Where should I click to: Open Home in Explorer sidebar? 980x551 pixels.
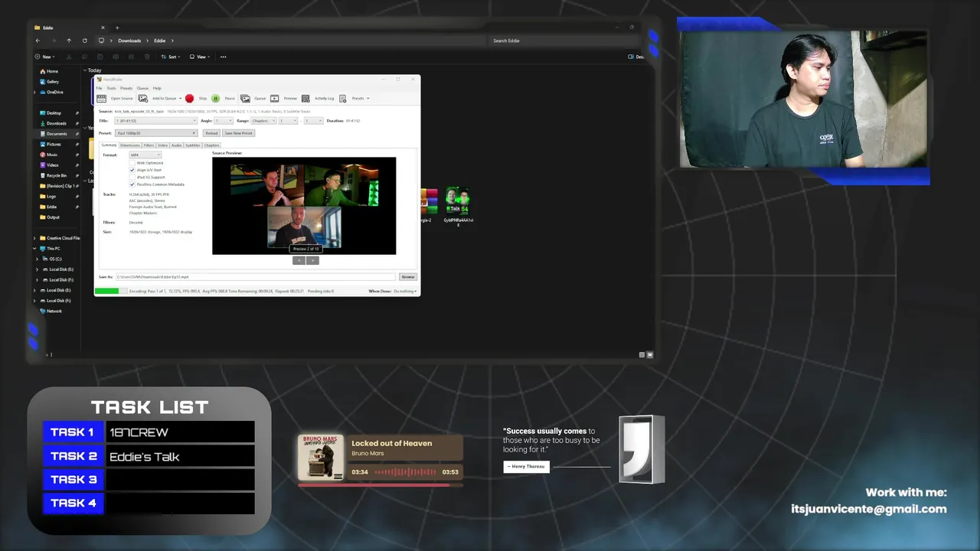click(x=48, y=71)
